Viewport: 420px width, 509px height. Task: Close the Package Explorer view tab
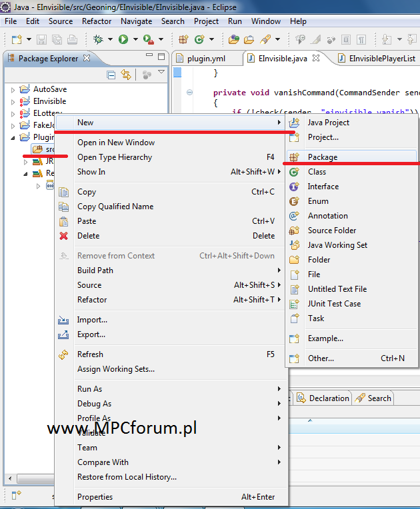[x=87, y=58]
